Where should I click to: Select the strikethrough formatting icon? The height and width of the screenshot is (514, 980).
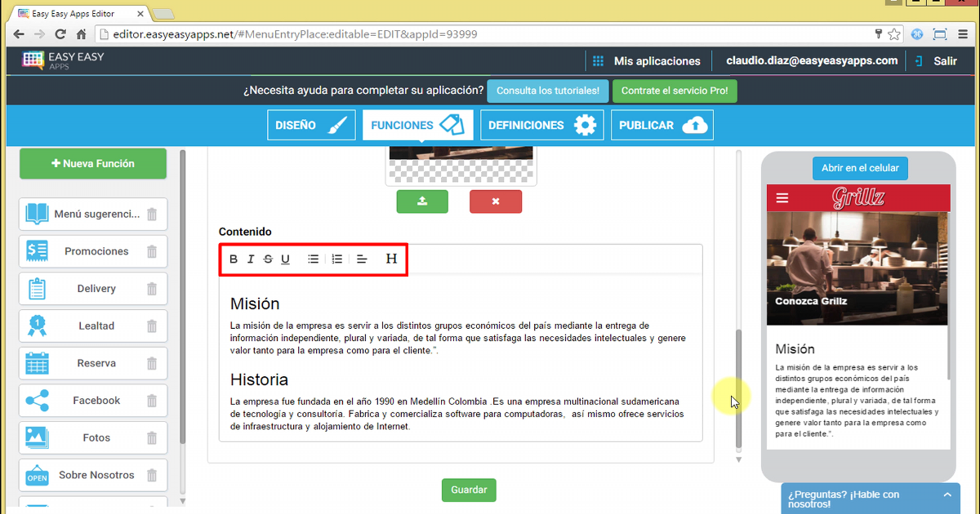268,259
